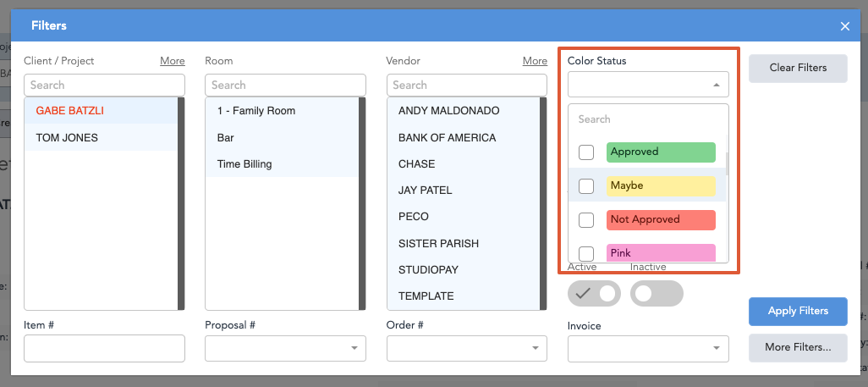Screen dimensions: 868x387
Task: Click More link beside Vendor
Action: point(535,61)
